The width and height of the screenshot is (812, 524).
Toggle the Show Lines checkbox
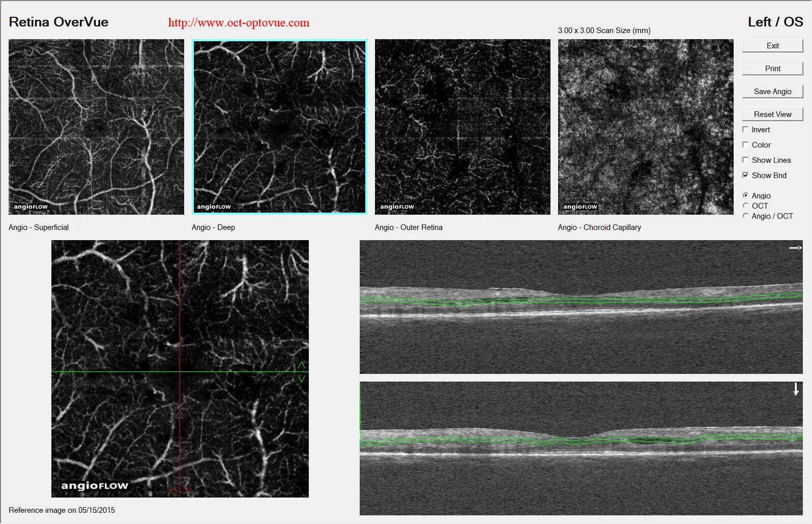745,160
